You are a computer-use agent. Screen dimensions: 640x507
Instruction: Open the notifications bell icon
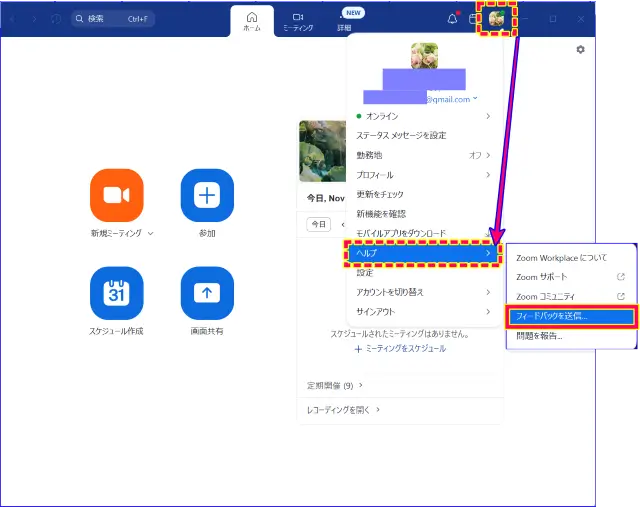click(x=452, y=19)
